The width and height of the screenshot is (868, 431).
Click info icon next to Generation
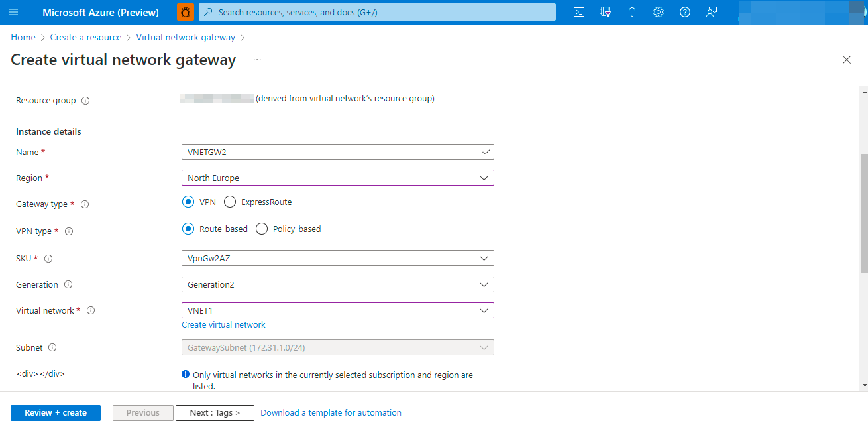tap(68, 284)
